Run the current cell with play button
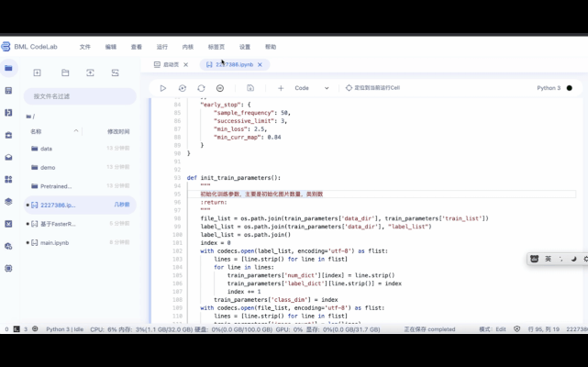 point(162,88)
